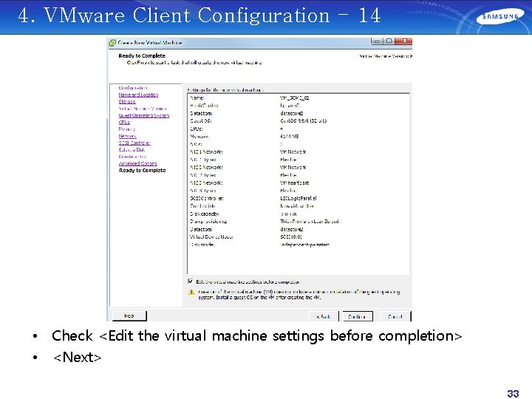Select Memory in the wizard sidebar
Screen dimensions: 532x399
coord(127,129)
